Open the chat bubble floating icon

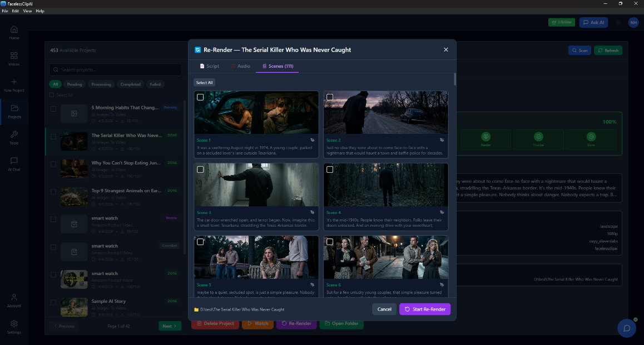click(x=627, y=328)
